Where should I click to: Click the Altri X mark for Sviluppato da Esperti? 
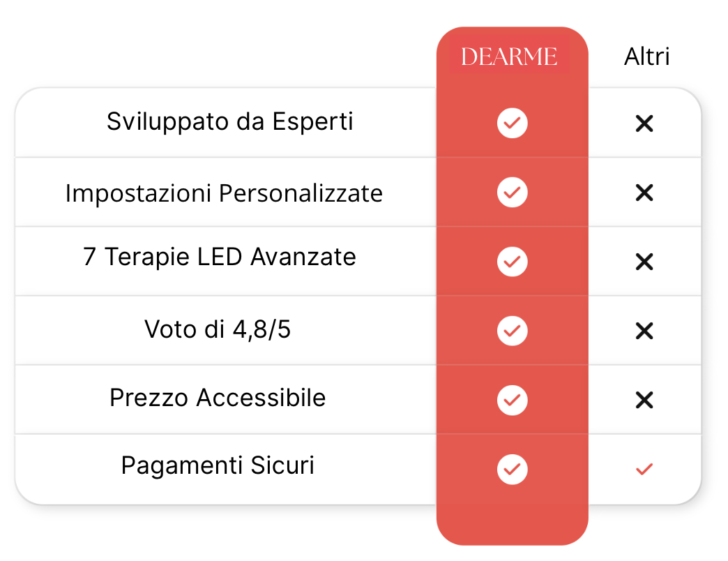pyautogui.click(x=644, y=124)
